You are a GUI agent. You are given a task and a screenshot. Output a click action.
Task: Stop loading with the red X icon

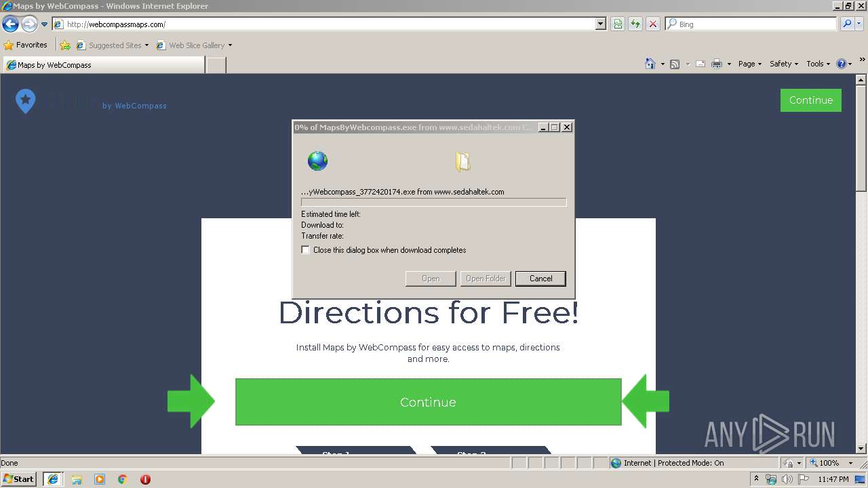653,24
